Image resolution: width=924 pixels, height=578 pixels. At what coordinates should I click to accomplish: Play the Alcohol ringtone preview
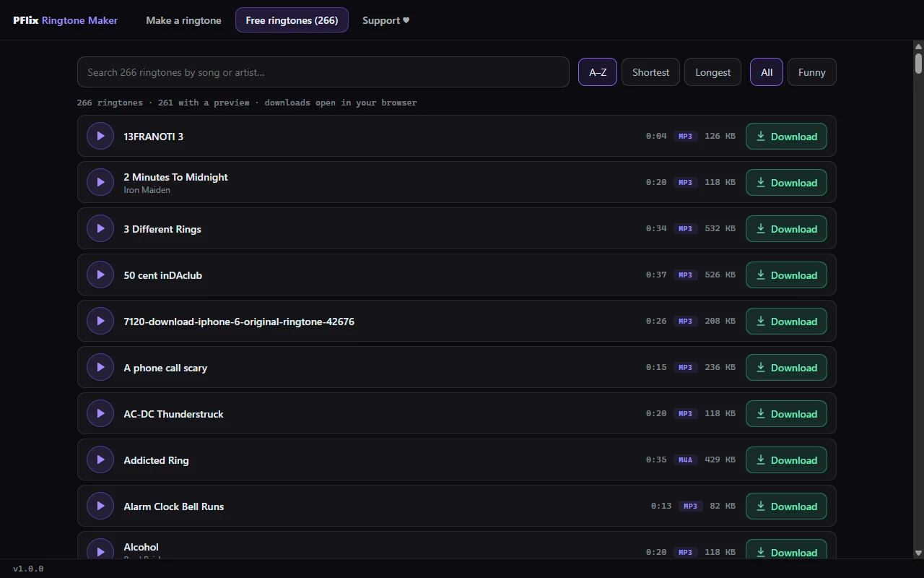coord(100,549)
